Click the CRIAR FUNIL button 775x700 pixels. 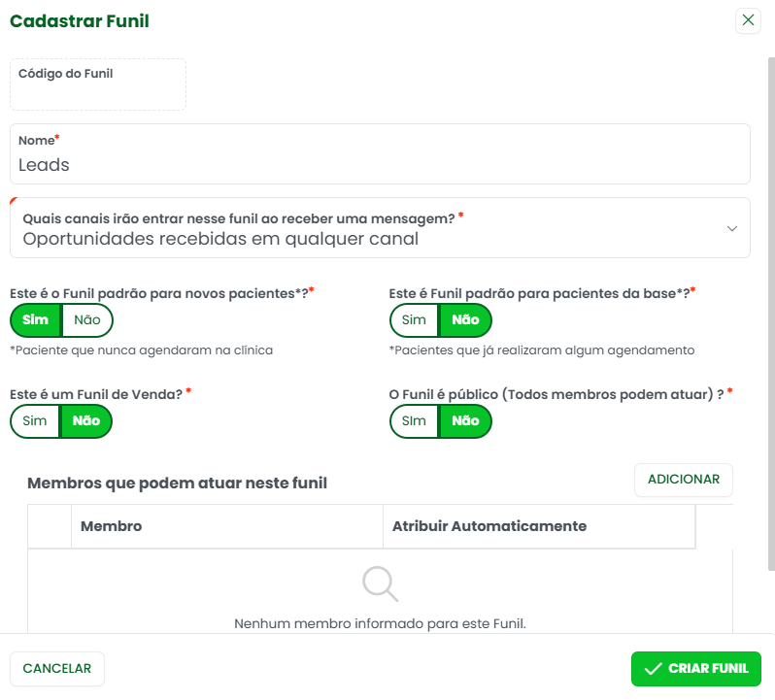click(x=695, y=669)
